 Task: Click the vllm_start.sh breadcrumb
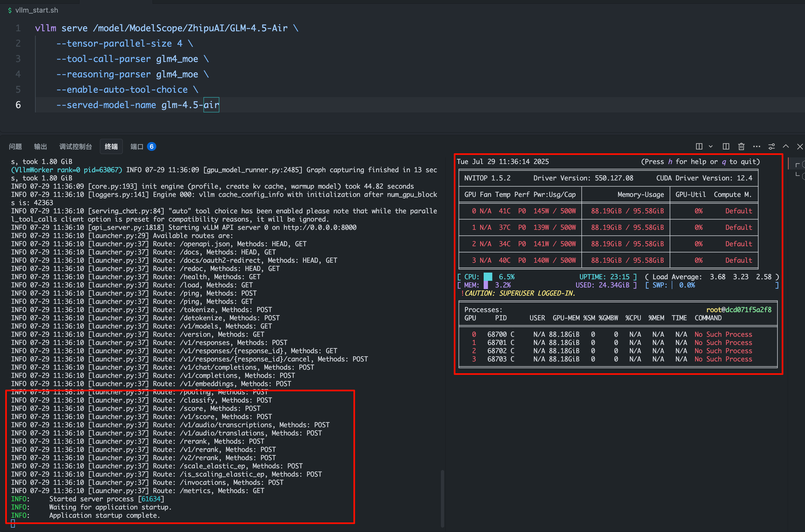(37, 10)
